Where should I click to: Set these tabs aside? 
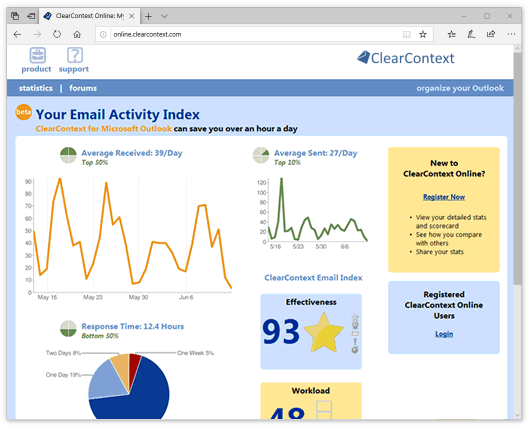point(31,16)
